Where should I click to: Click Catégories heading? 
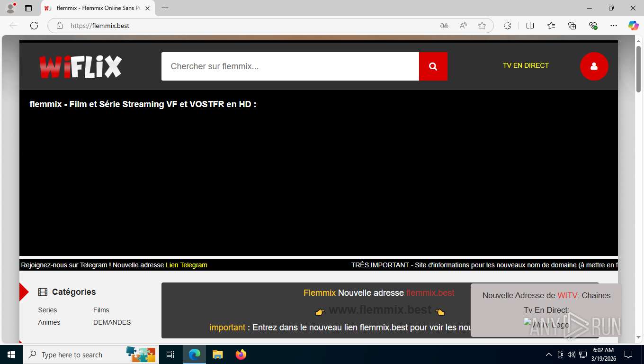(x=74, y=292)
